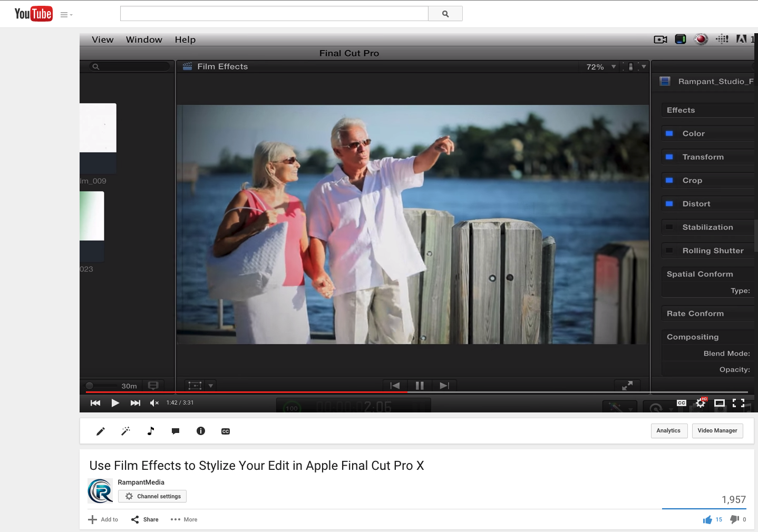758x532 pixels.
Task: Click the red record orb menu bar icon
Action: (701, 39)
